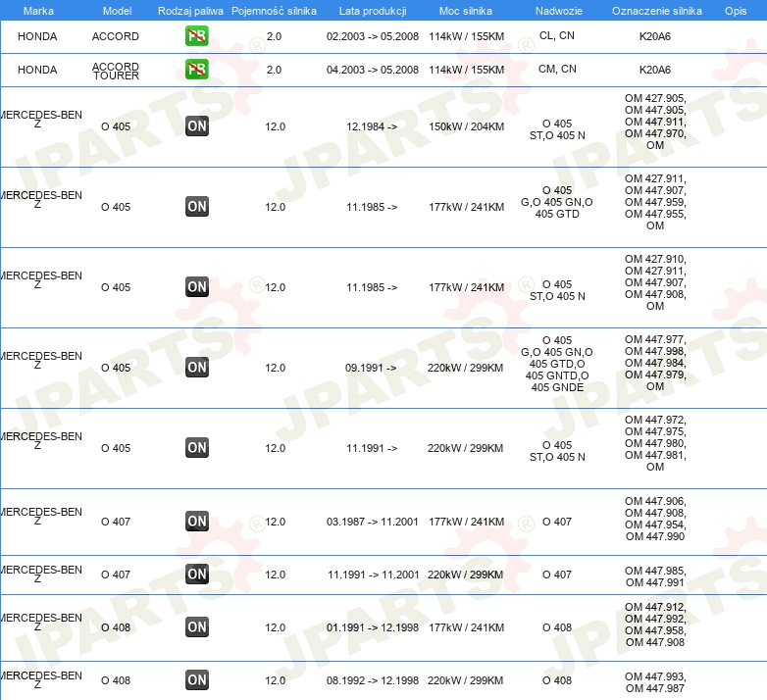Click the power value 150kW / 204KM
The height and width of the screenshot is (700, 767).
[466, 126]
